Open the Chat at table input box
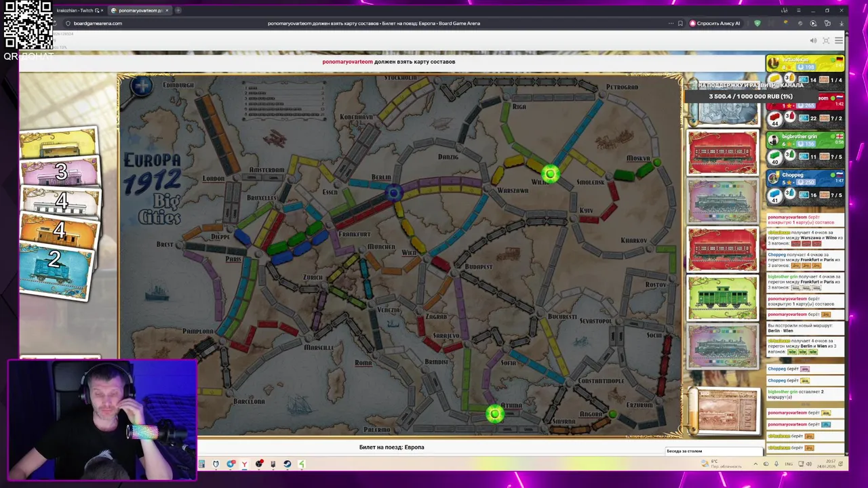The width and height of the screenshot is (868, 488). pos(713,451)
